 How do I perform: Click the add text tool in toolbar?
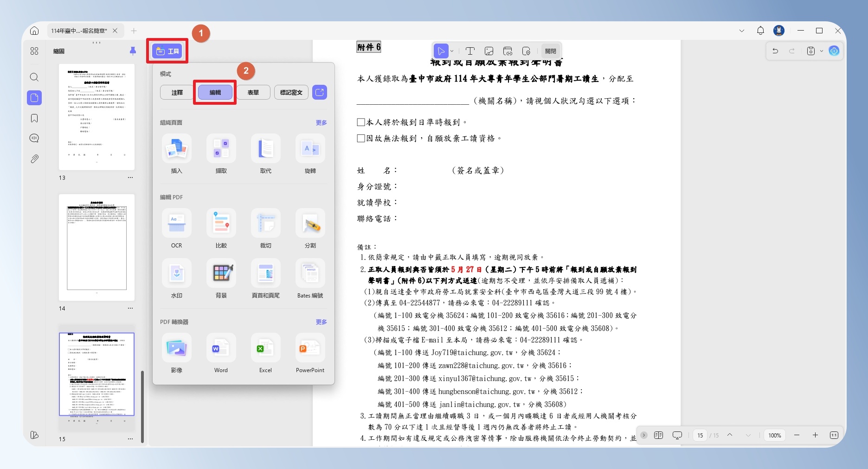point(470,51)
